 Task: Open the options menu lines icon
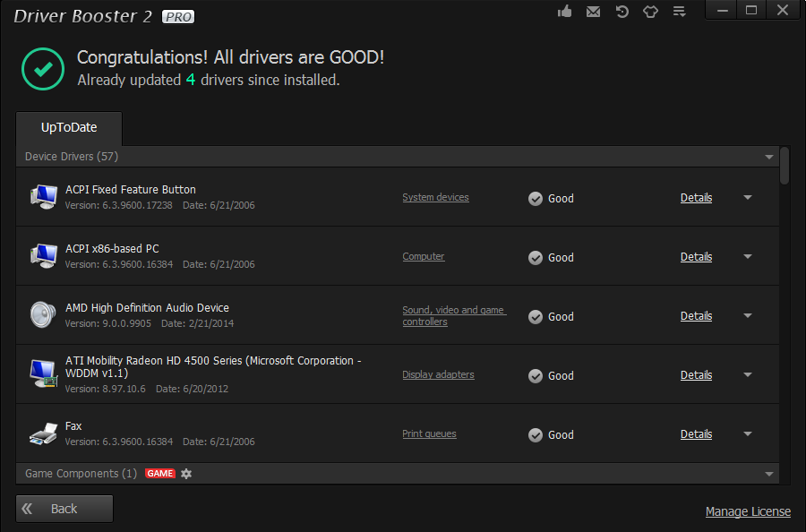[x=680, y=12]
